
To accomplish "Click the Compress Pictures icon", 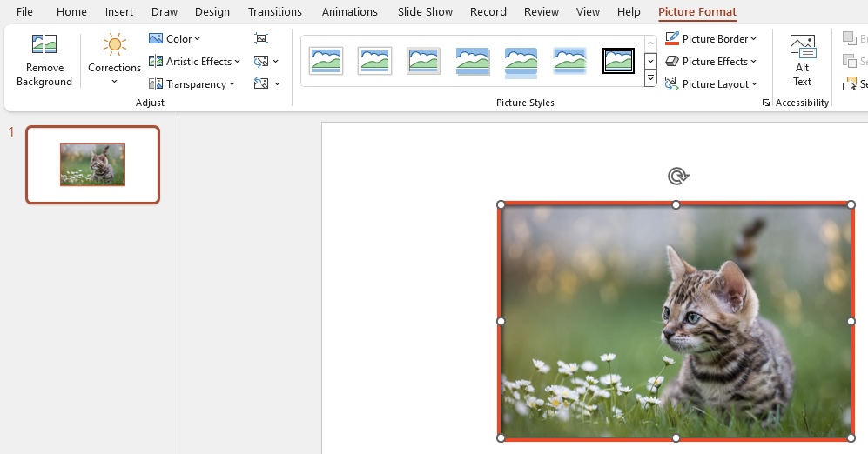I will (x=260, y=38).
